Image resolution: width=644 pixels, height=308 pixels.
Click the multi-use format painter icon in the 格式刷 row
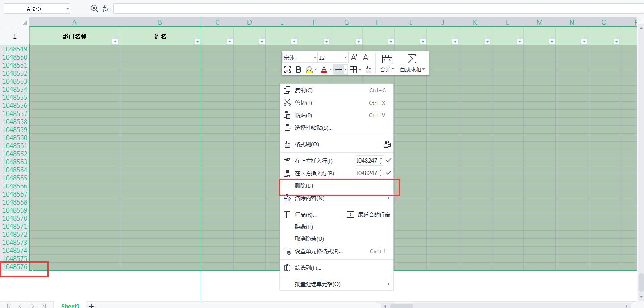click(x=387, y=144)
